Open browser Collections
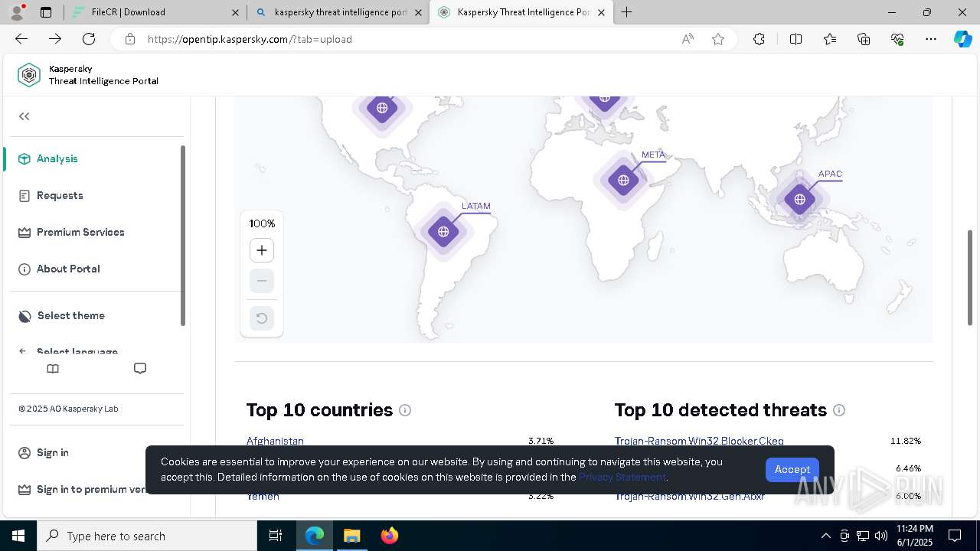This screenshot has height=551, width=980. [x=864, y=39]
